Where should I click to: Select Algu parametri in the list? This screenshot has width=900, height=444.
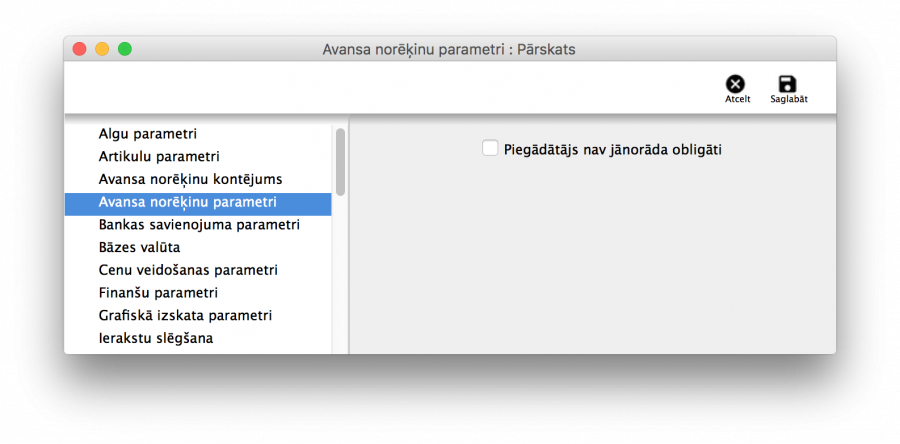tap(147, 133)
